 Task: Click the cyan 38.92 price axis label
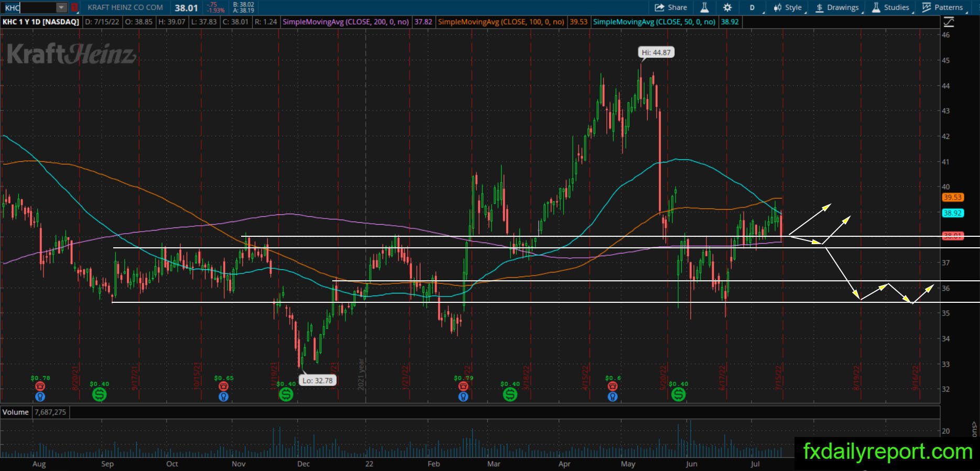952,213
